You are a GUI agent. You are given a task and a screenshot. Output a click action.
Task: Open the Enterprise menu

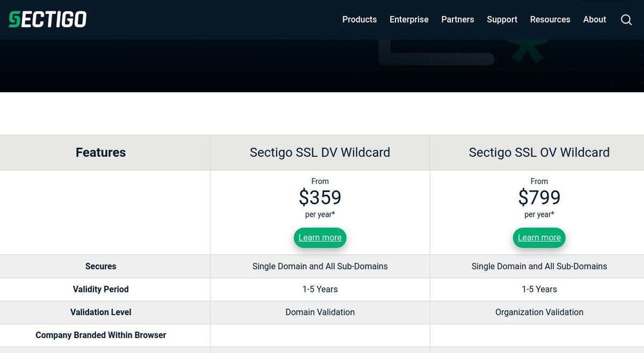click(x=409, y=19)
